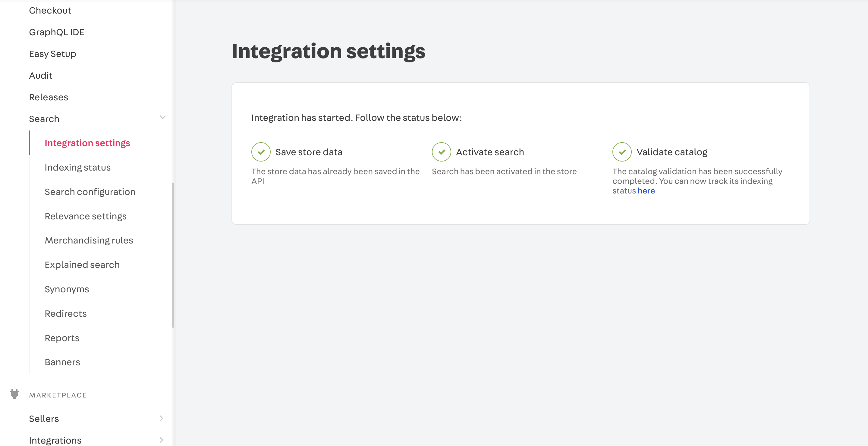Select Integration settings in sidebar
The image size is (868, 446).
coord(88,143)
